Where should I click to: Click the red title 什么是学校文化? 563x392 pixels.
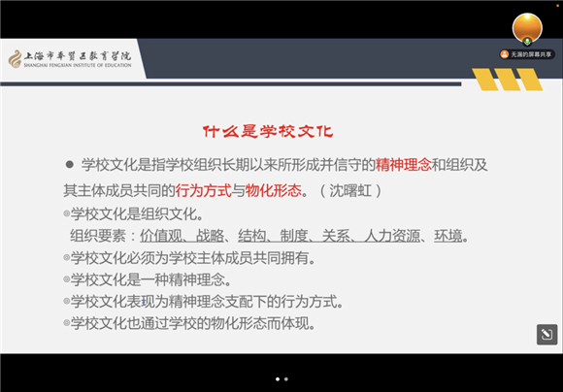click(268, 132)
